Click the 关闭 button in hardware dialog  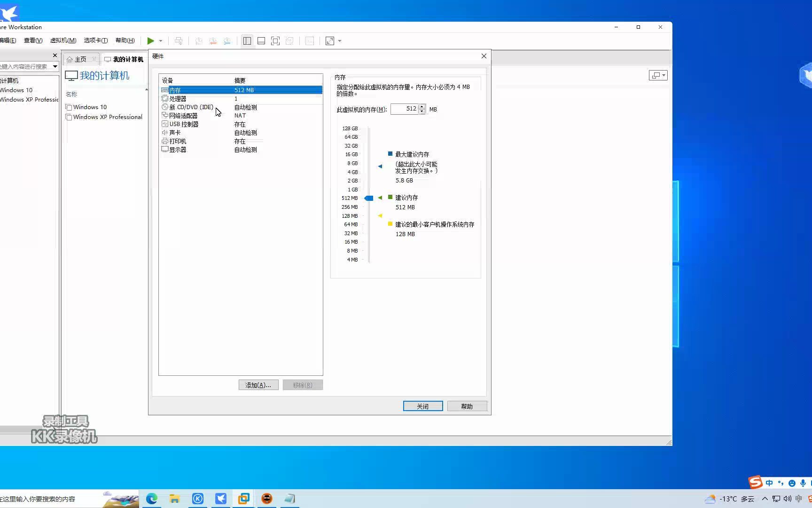[x=423, y=406]
